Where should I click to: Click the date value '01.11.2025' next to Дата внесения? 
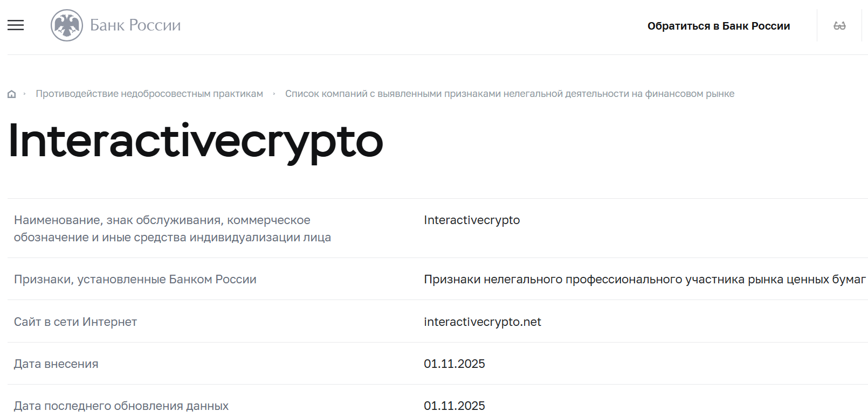(454, 364)
